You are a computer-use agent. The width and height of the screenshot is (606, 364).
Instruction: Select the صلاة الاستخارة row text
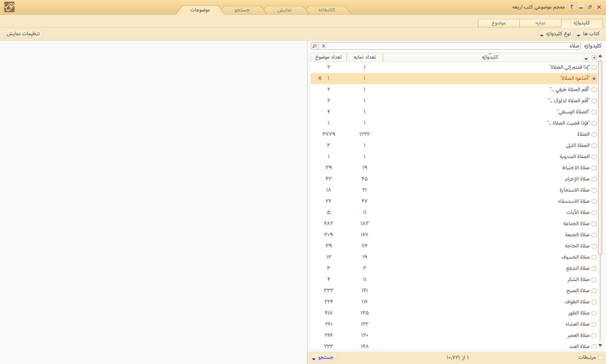click(x=574, y=190)
